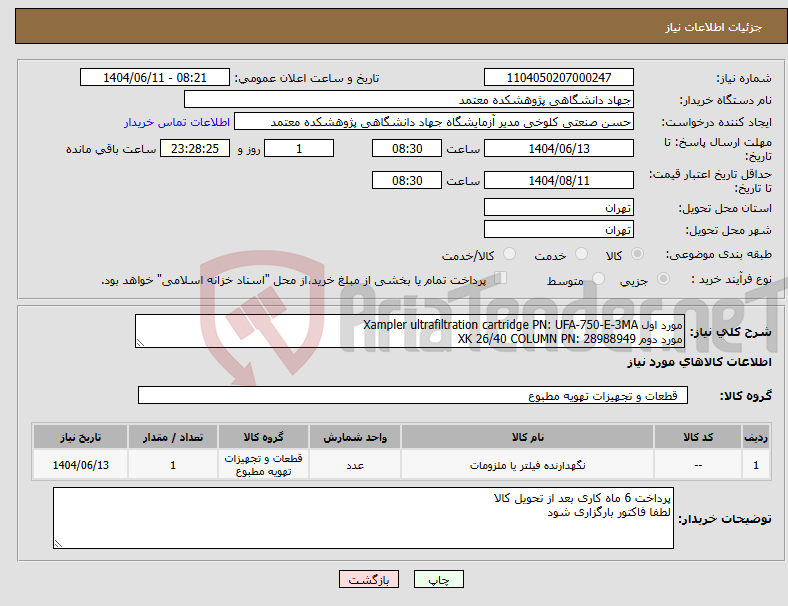Click the price validity date 1404/08/11 field
The height and width of the screenshot is (606, 788).
pyautogui.click(x=558, y=180)
